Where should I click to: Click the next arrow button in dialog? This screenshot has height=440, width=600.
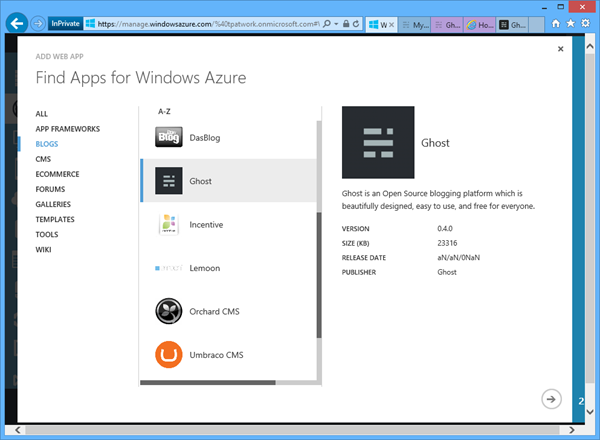click(550, 399)
